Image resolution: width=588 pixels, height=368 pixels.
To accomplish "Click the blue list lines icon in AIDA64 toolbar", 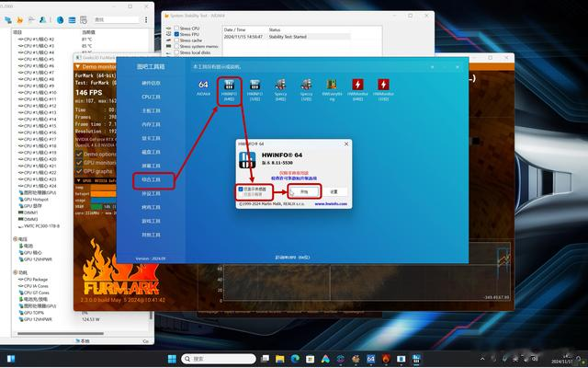I will [x=72, y=20].
